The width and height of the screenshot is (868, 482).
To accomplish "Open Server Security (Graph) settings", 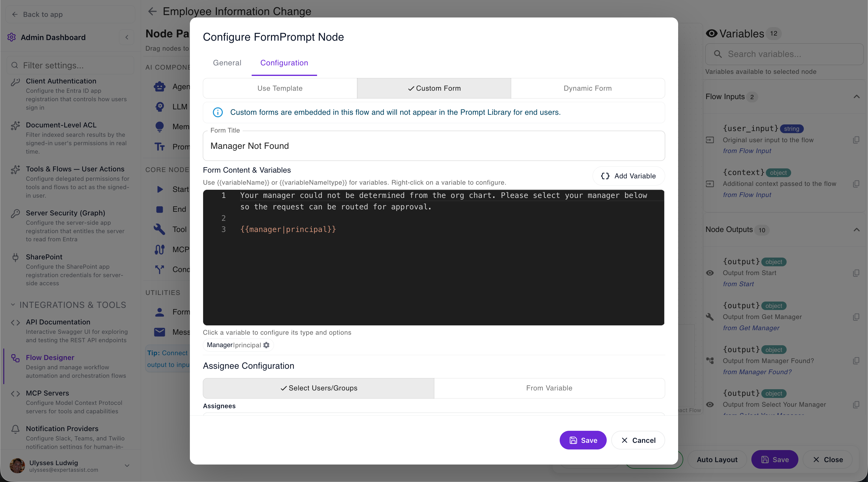I will coord(70,226).
